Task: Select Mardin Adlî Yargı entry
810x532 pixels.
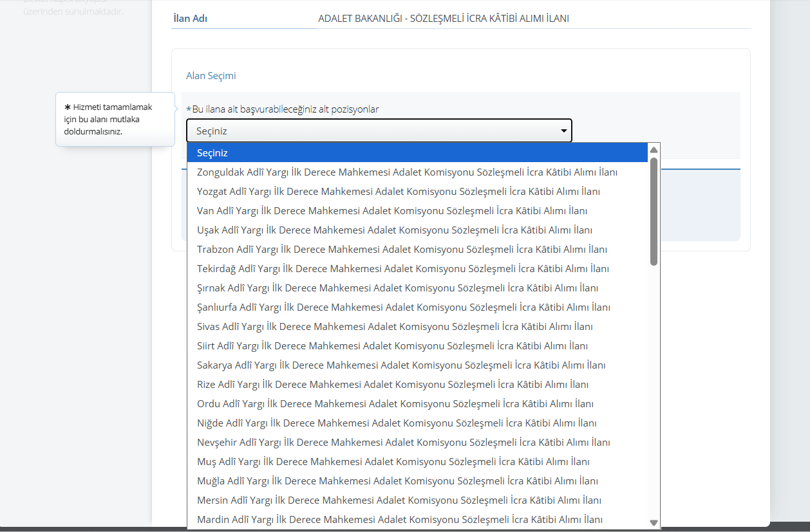Action: 417,520
